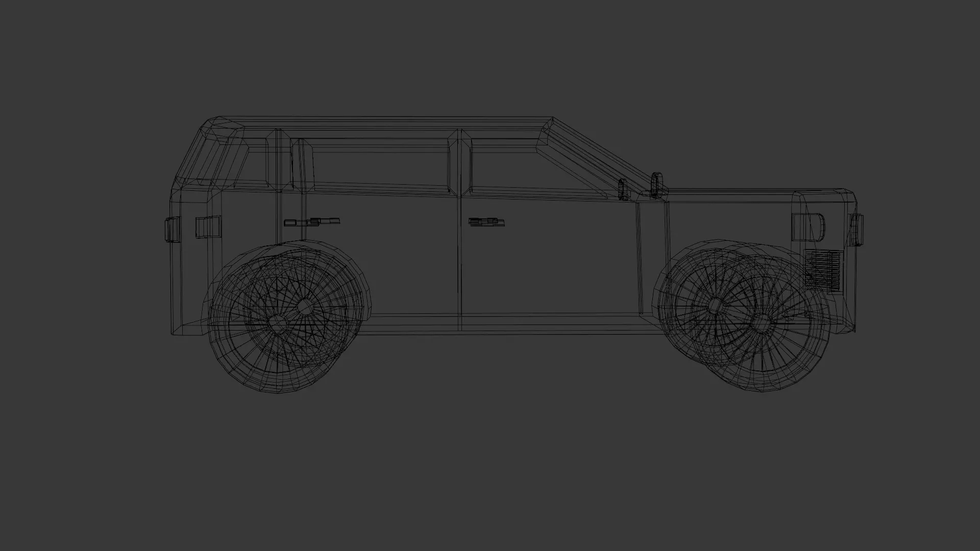Select the taller side mirror above the hood
The height and width of the screenshot is (551, 980).
coord(657,185)
